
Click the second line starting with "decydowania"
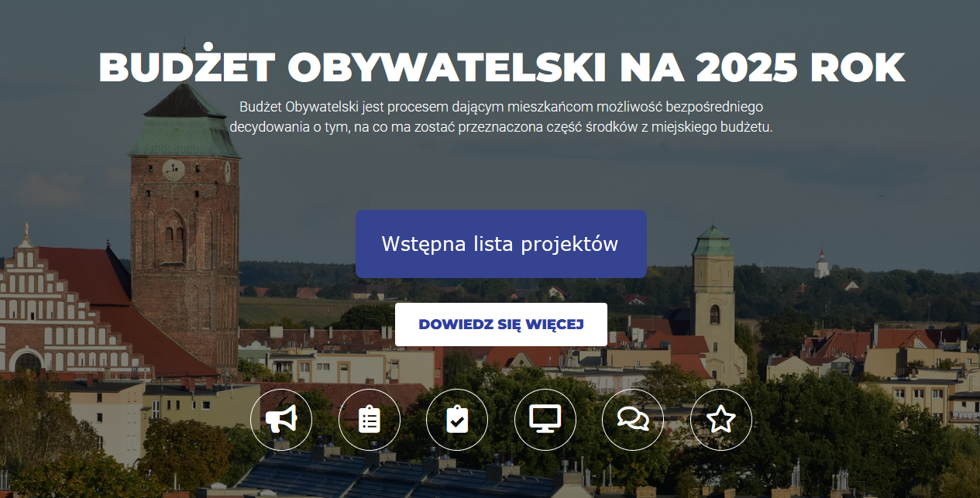[x=501, y=126]
